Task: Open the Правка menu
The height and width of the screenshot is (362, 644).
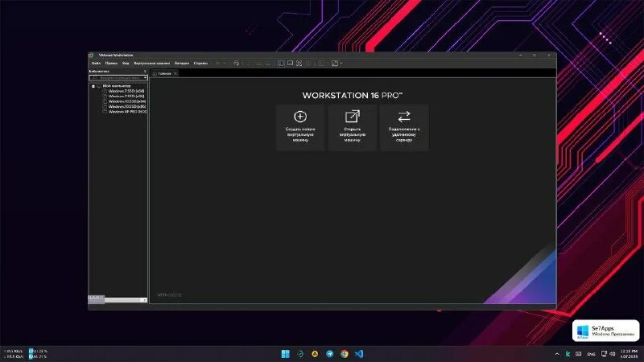Action: pyautogui.click(x=111, y=64)
